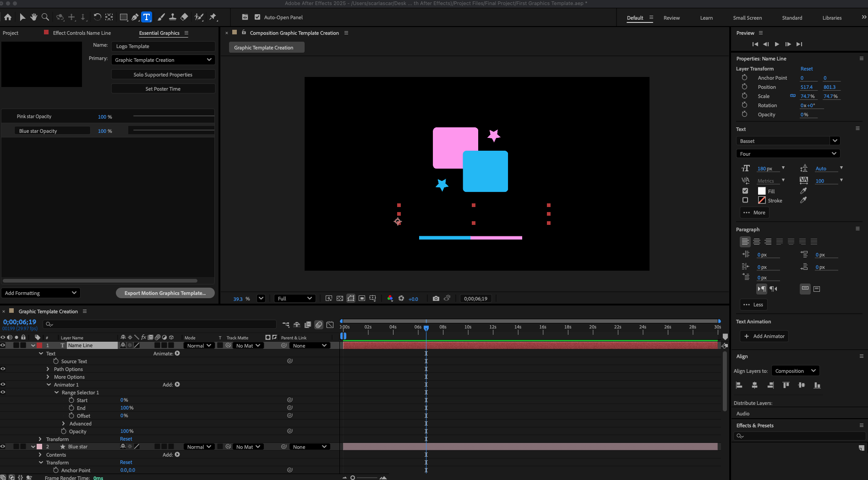Switch to the Review workspace
The width and height of the screenshot is (868, 480).
coord(671,18)
